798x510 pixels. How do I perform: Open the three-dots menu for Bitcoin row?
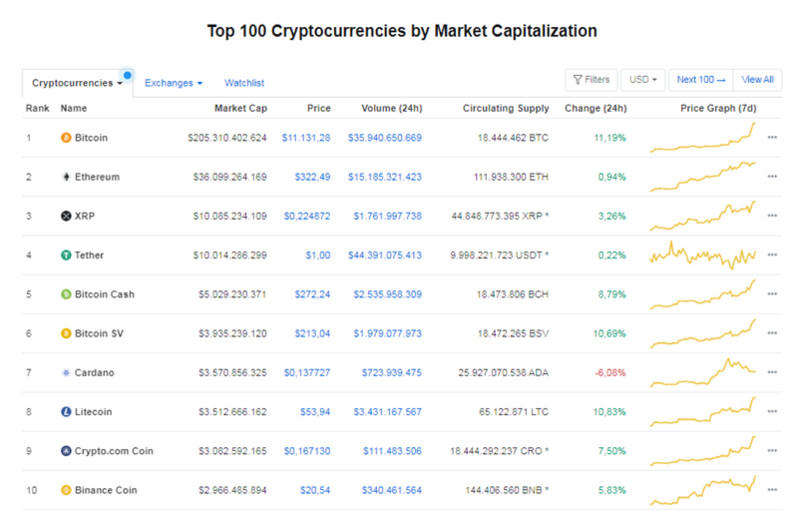[771, 137]
